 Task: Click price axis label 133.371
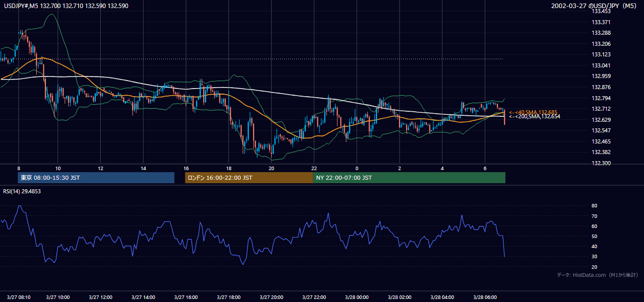point(601,22)
